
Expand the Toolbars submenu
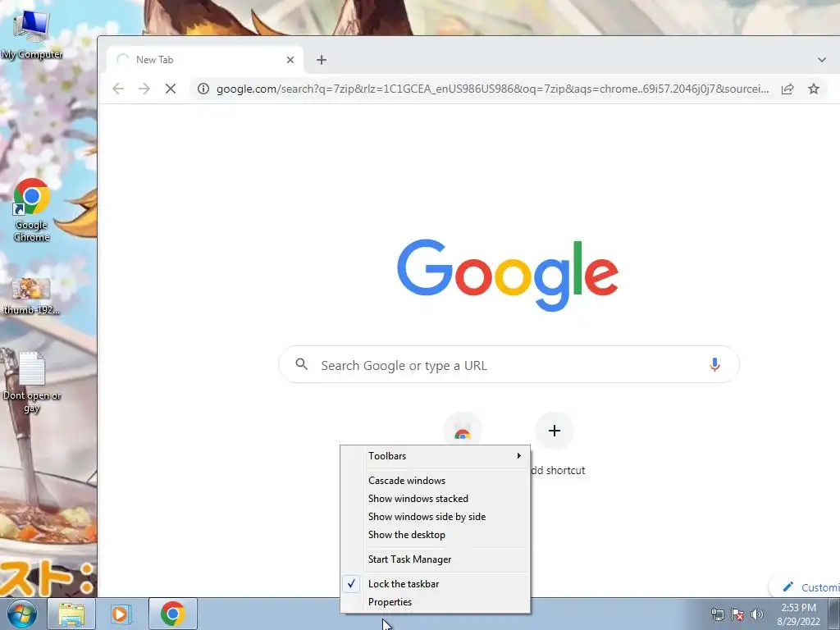coord(435,456)
